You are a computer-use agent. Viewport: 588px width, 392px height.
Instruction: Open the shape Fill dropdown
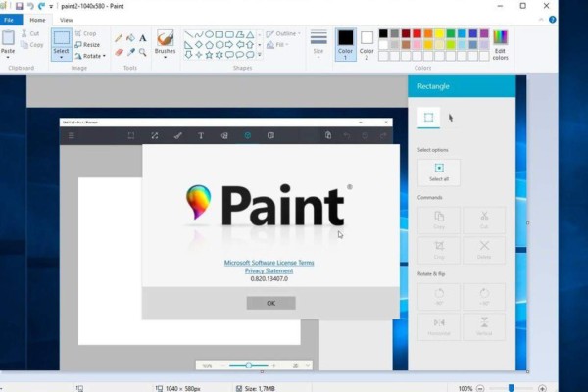278,45
